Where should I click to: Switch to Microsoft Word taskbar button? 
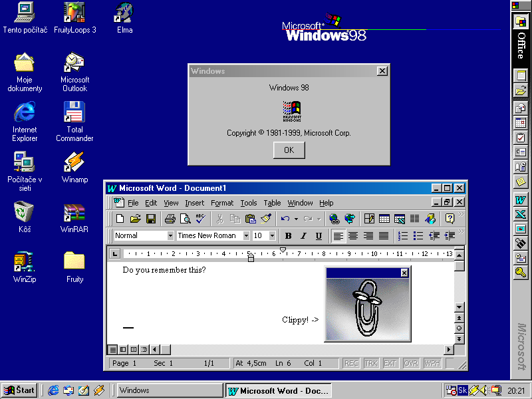278,390
